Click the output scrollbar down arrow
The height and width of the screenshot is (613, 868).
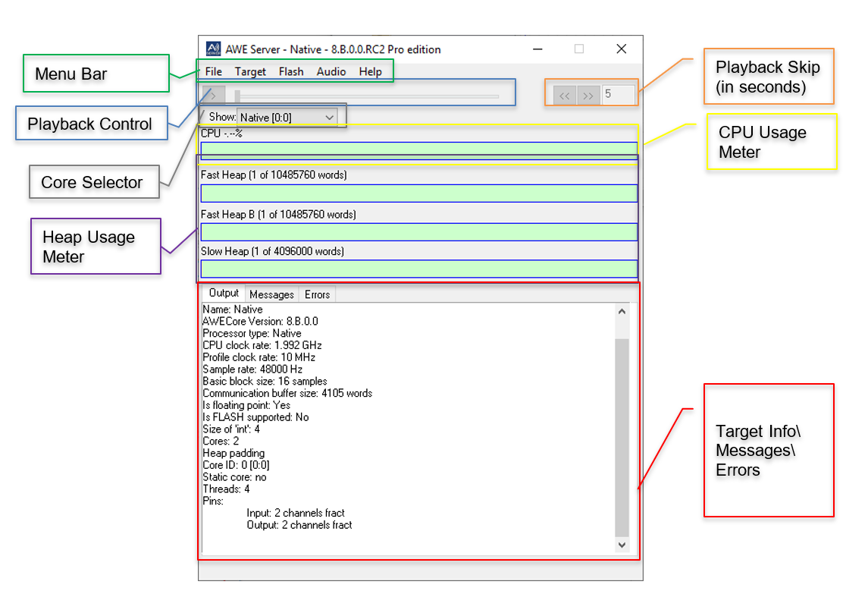tap(622, 545)
